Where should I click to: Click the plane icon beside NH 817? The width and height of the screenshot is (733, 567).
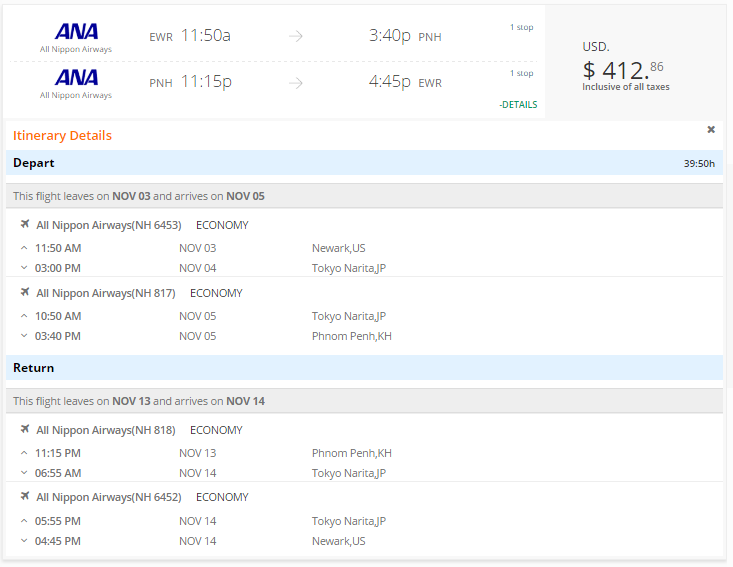point(25,293)
